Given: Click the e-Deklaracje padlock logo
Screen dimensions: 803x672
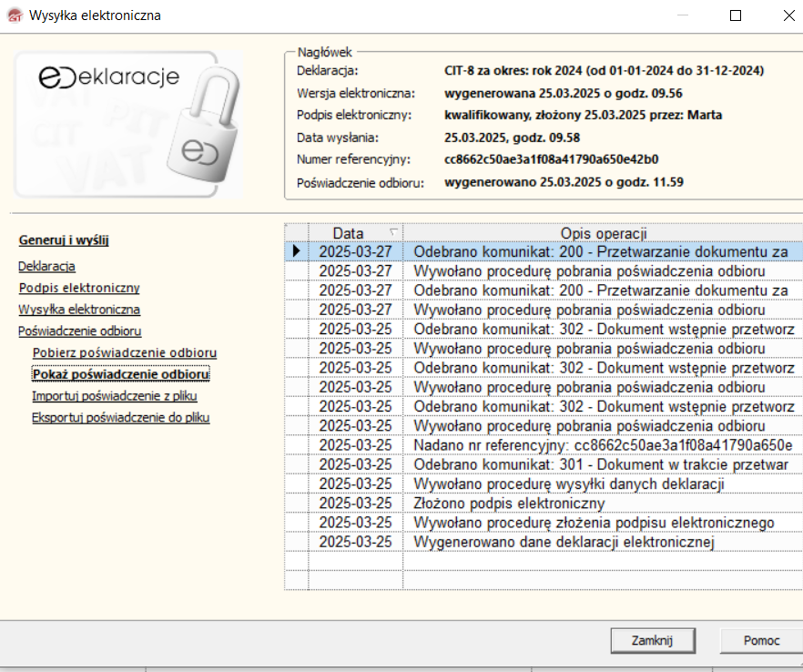Looking at the screenshot, I should pos(128,125).
